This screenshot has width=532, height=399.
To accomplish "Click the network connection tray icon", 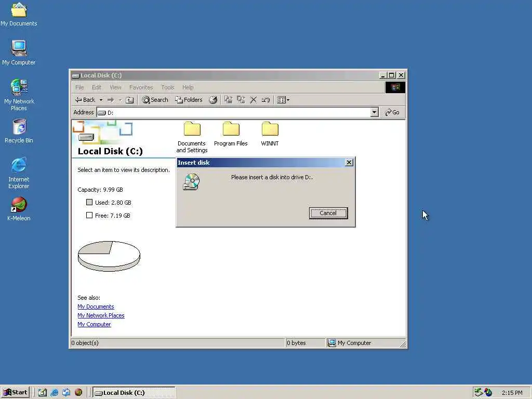I will coord(478,392).
